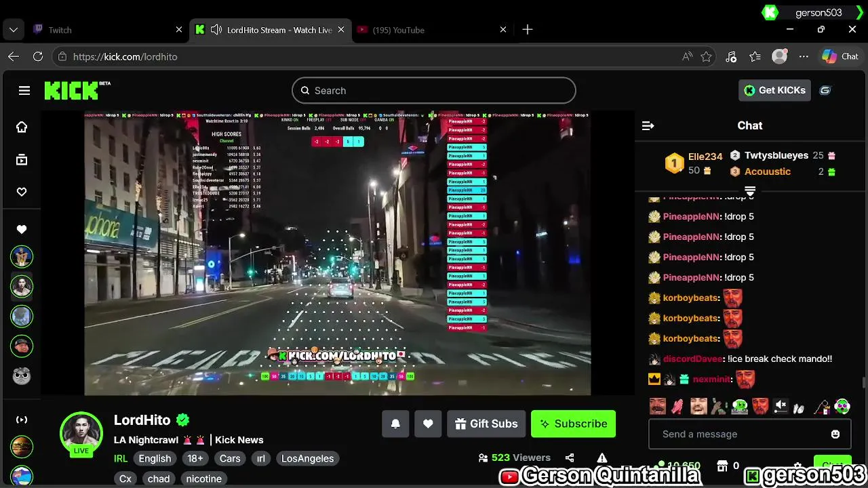This screenshot has height=488, width=868.
Task: Click the filled heart sidebar icon
Action: point(22,229)
